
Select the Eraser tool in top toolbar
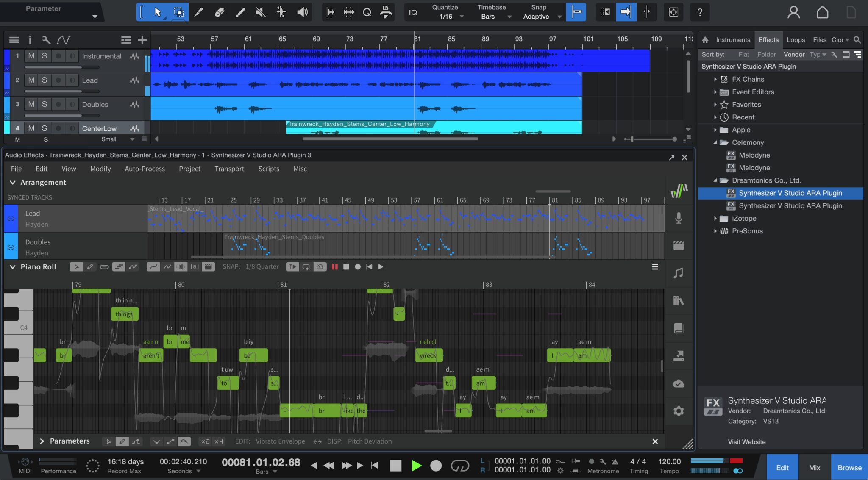[x=219, y=12]
